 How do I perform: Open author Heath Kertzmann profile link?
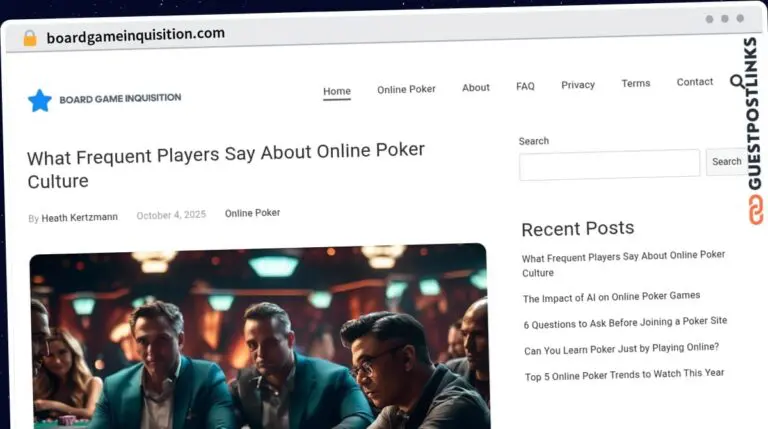[79, 217]
